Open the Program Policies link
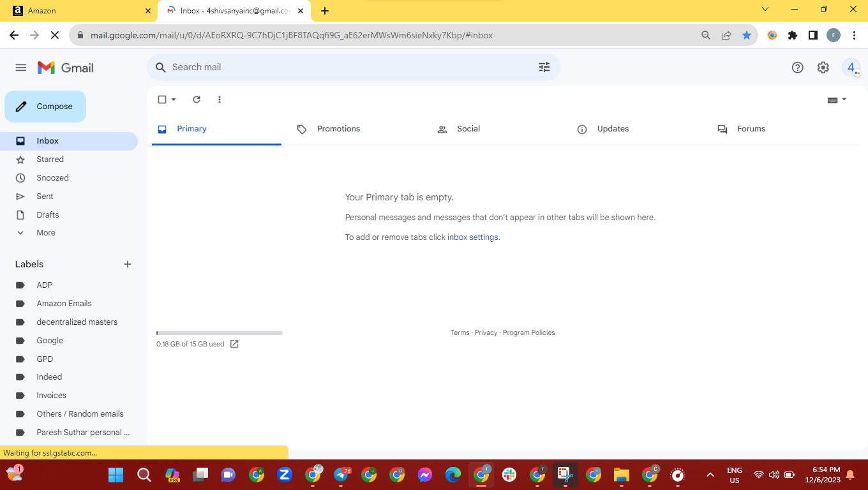 pos(528,332)
